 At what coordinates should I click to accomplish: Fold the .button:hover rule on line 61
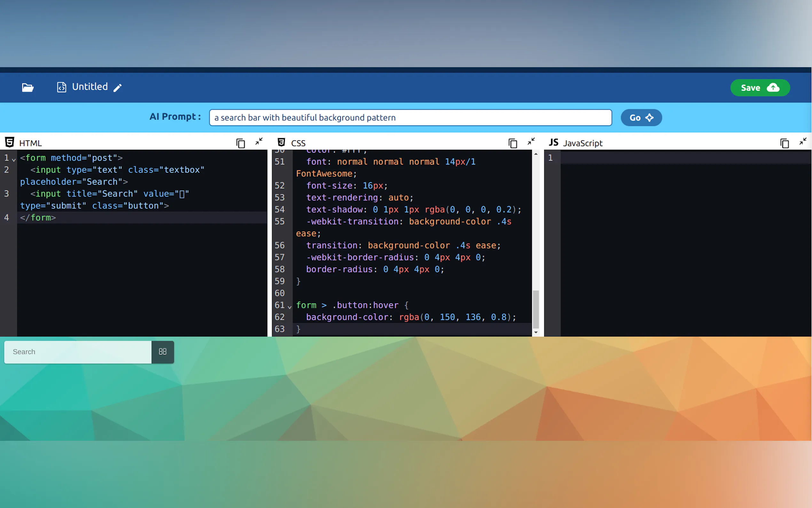289,307
